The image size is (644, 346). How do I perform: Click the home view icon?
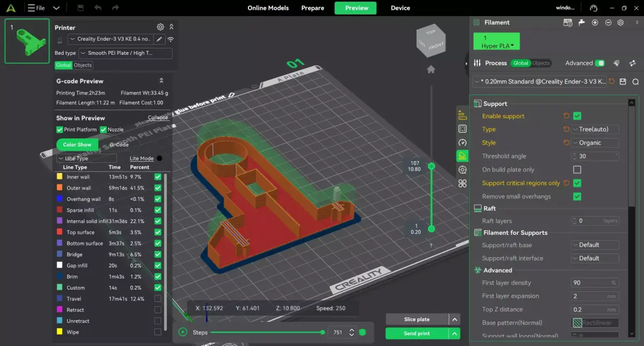tap(430, 69)
